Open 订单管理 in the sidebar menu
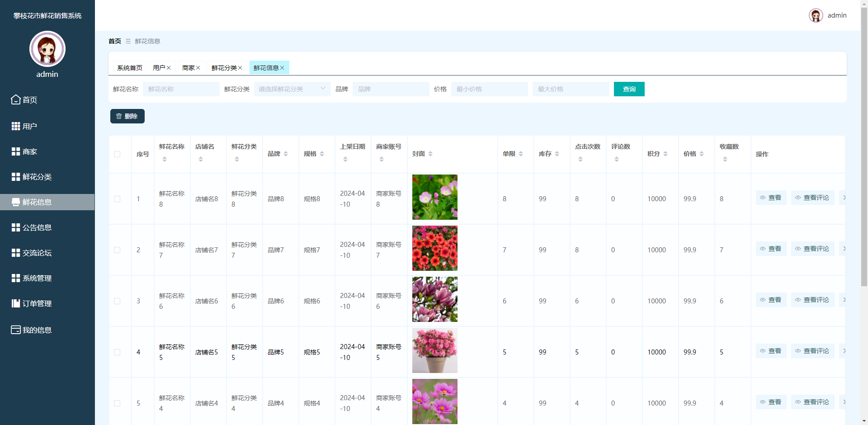Image resolution: width=868 pixels, height=425 pixels. tap(47, 303)
